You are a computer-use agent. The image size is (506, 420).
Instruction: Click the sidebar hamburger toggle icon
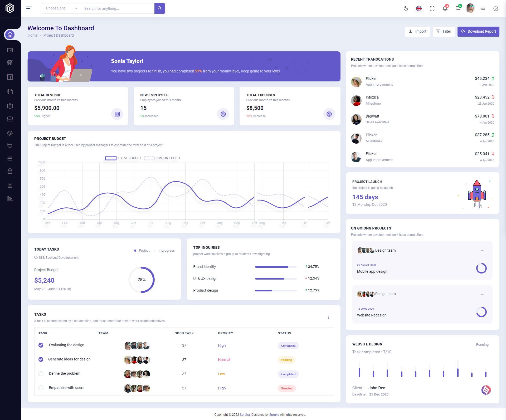click(x=29, y=8)
